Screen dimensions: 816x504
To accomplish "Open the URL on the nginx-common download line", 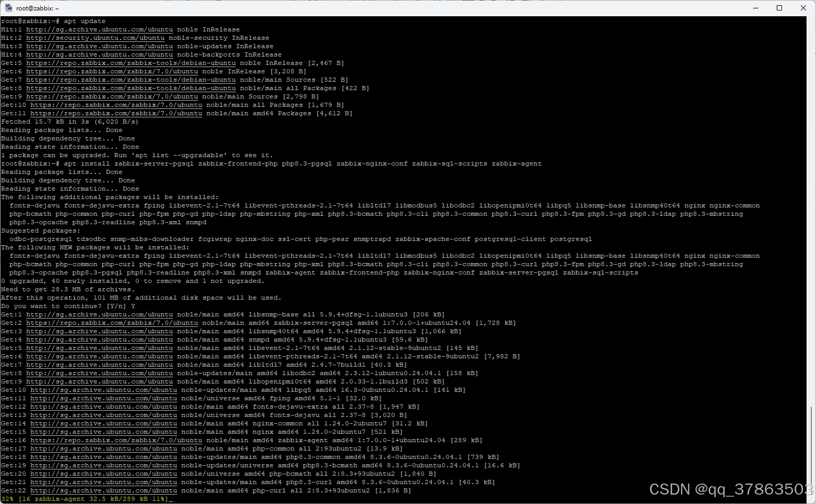I will tap(104, 424).
